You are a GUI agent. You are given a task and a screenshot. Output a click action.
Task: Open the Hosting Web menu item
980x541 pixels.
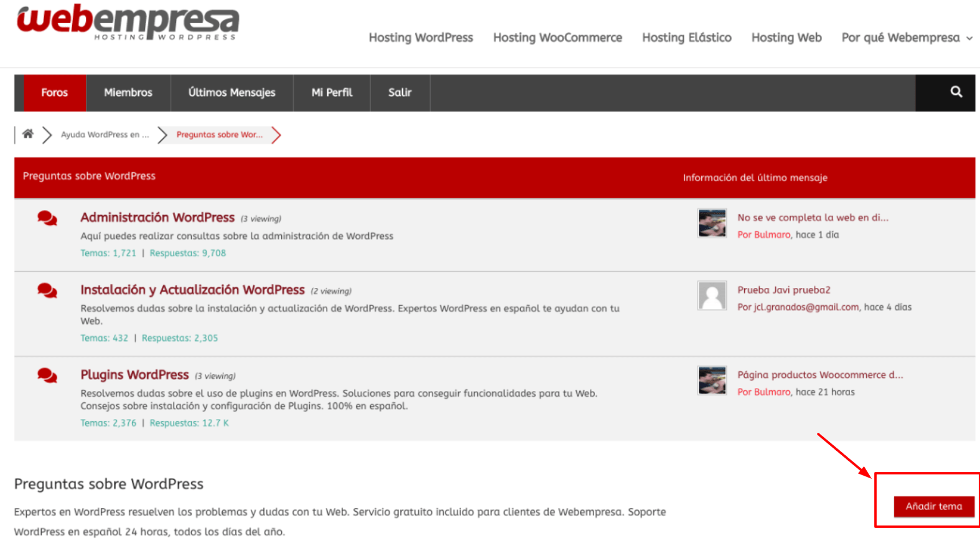(x=786, y=37)
